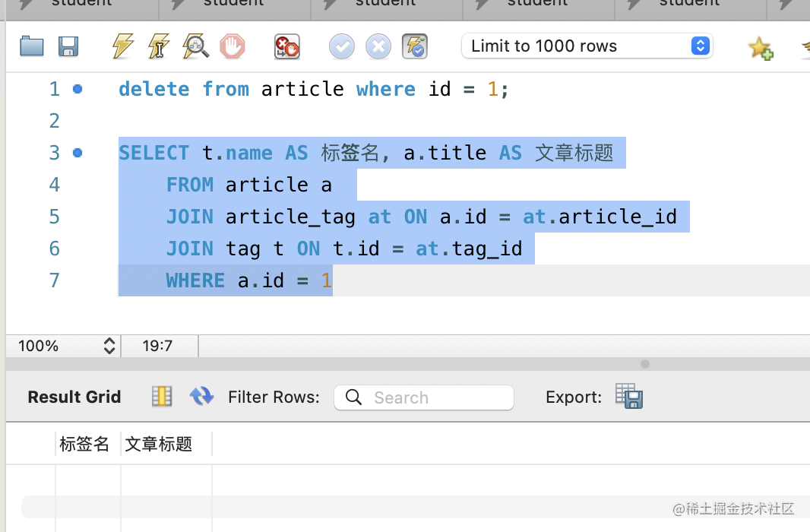
Task: Open a SQL script file folder icon
Action: pyautogui.click(x=31, y=46)
